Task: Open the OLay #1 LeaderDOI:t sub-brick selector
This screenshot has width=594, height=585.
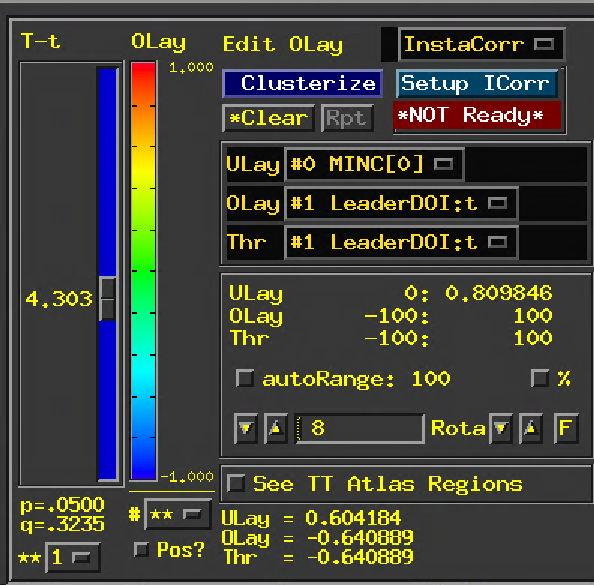Action: [x=401, y=203]
